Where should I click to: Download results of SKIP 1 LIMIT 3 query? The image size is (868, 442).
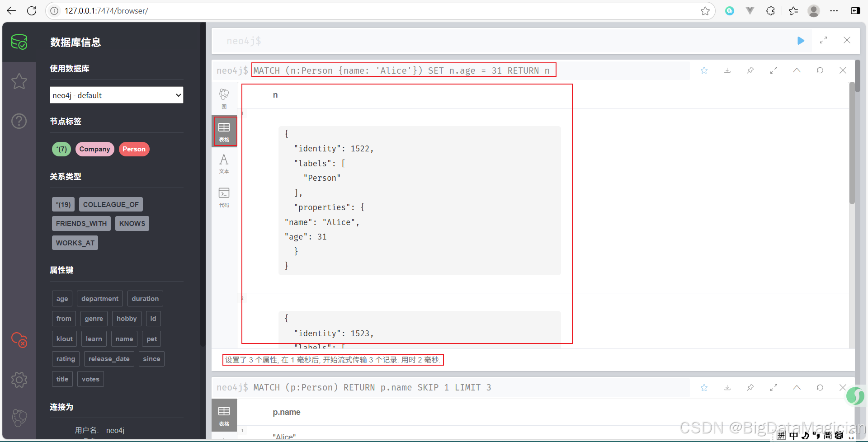coord(727,388)
